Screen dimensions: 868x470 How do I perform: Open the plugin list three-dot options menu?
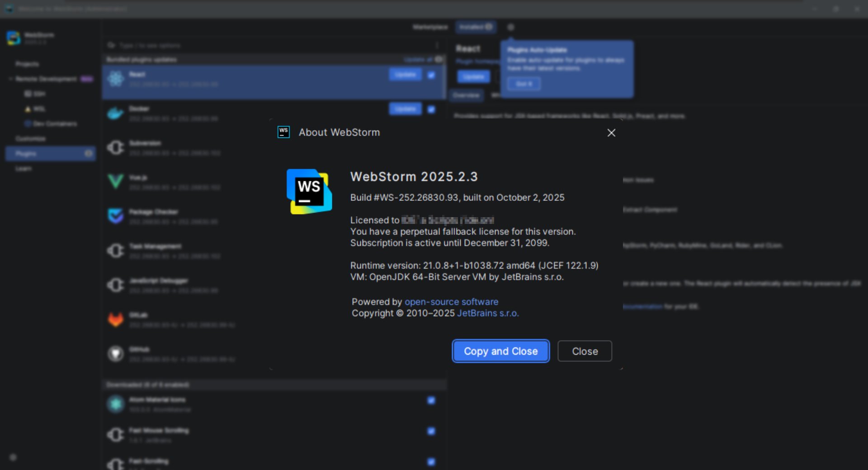pos(437,45)
